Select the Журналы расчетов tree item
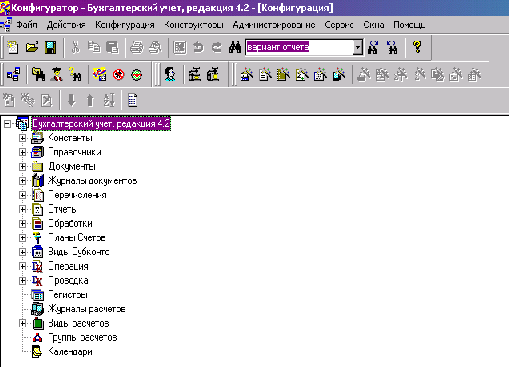The height and width of the screenshot is (368, 510). point(87,309)
